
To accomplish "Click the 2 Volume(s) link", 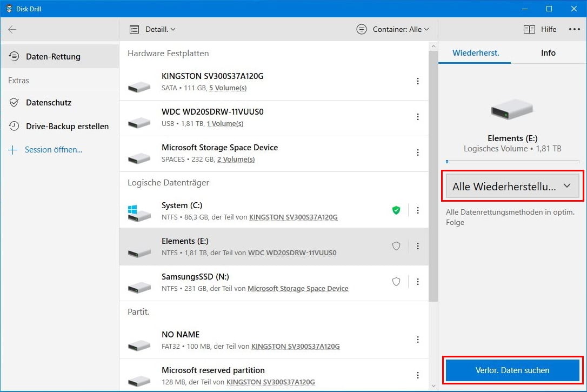I will point(236,159).
